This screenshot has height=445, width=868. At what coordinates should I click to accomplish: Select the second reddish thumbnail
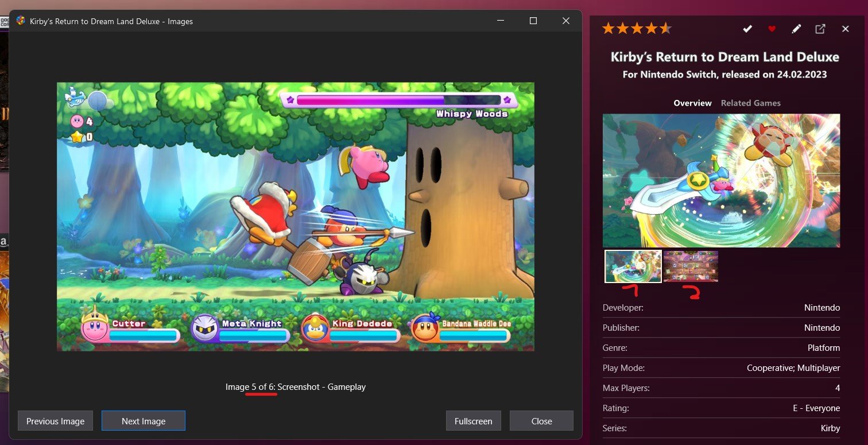click(691, 266)
